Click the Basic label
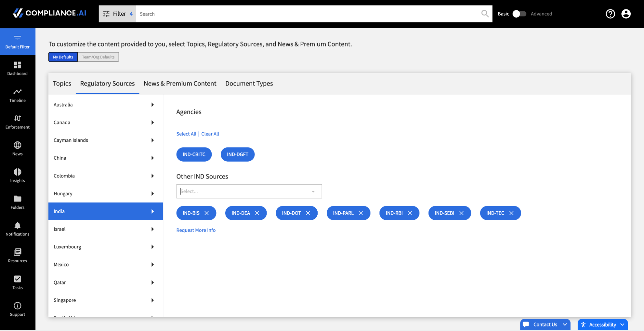This screenshot has width=644, height=331. pyautogui.click(x=503, y=14)
